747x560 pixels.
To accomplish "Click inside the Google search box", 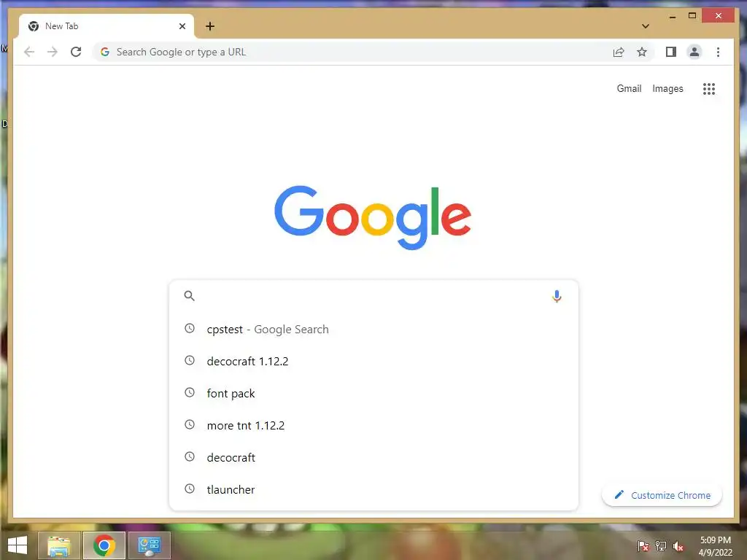I will [374, 296].
